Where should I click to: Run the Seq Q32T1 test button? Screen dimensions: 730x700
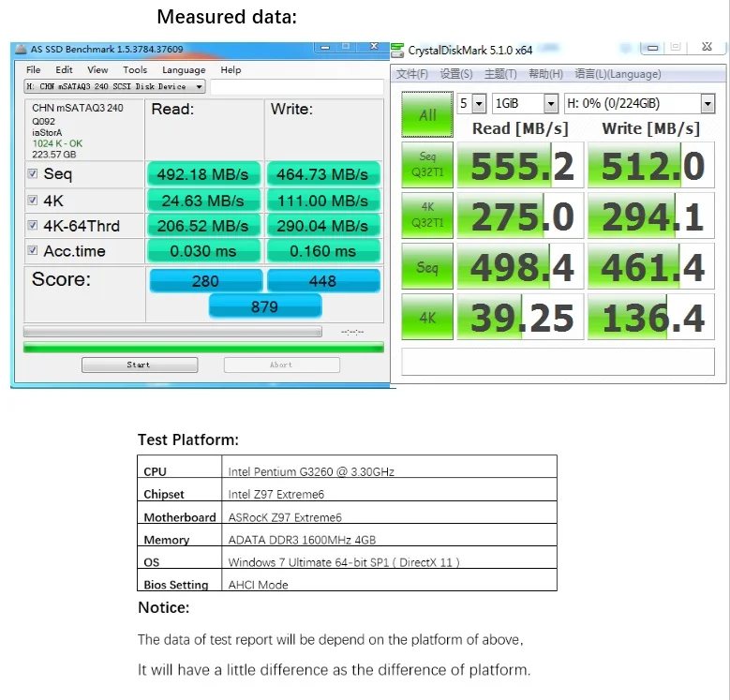click(x=427, y=165)
